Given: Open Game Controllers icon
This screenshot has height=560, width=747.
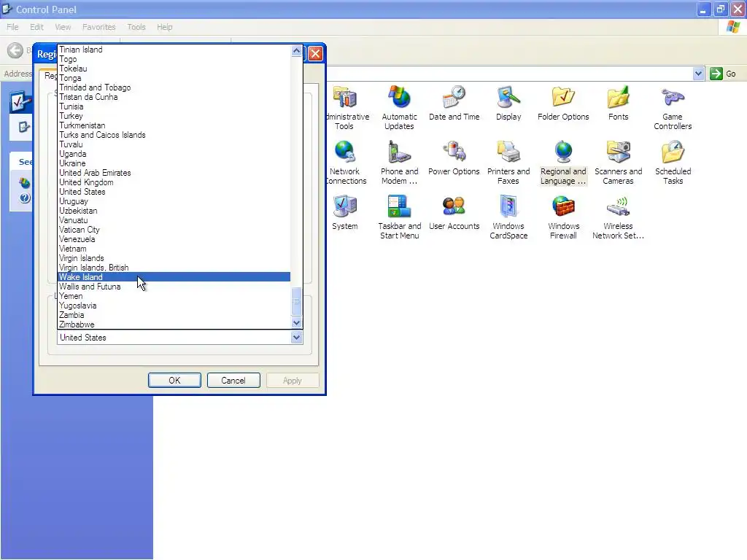Looking at the screenshot, I should (x=673, y=98).
